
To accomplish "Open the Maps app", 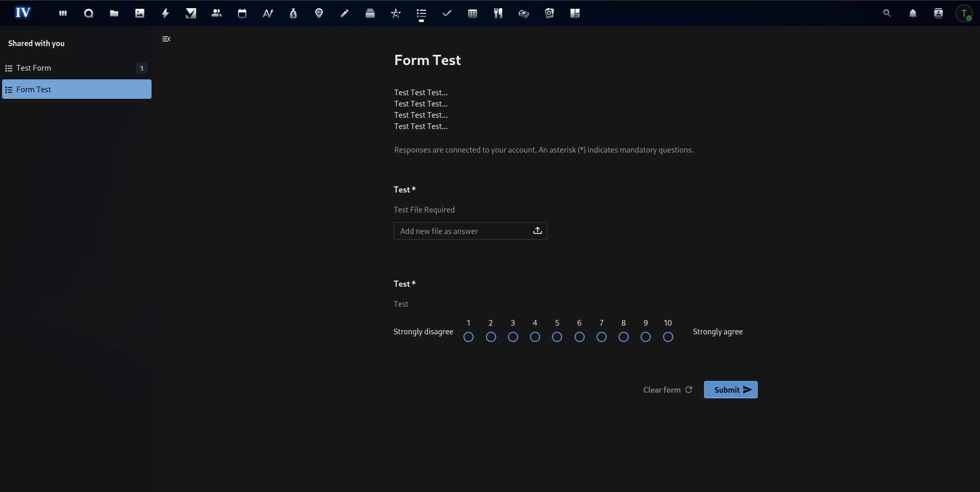I will click(319, 13).
